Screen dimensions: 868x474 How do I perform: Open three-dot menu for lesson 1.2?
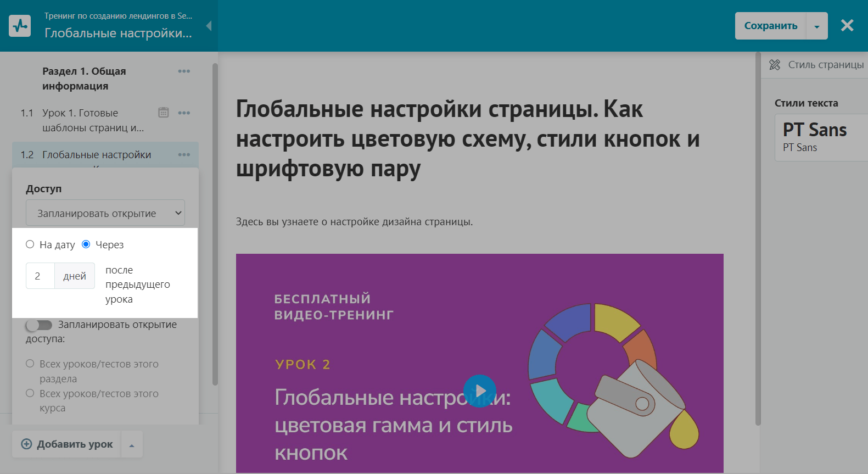click(x=184, y=155)
